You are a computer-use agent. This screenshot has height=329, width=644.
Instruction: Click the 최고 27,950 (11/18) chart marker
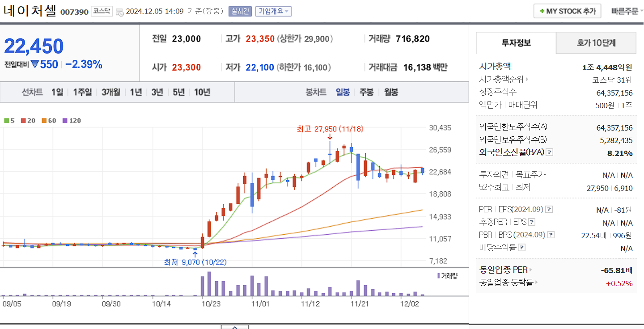(x=330, y=129)
